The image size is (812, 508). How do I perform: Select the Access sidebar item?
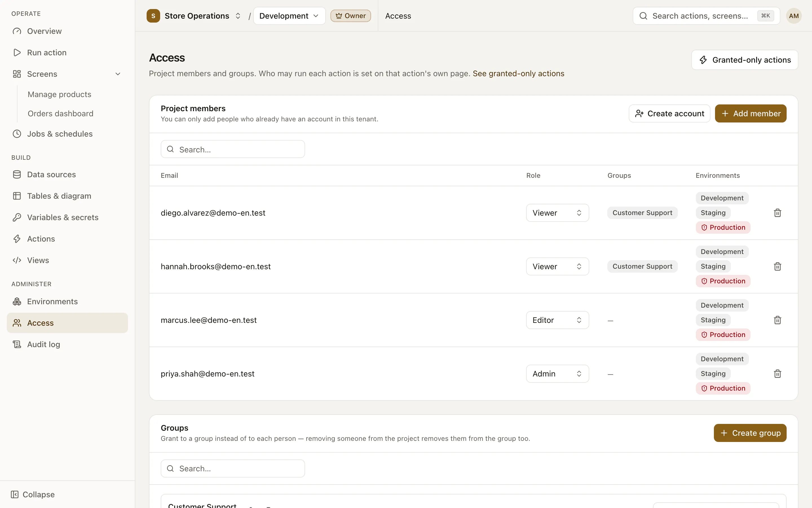(67, 323)
